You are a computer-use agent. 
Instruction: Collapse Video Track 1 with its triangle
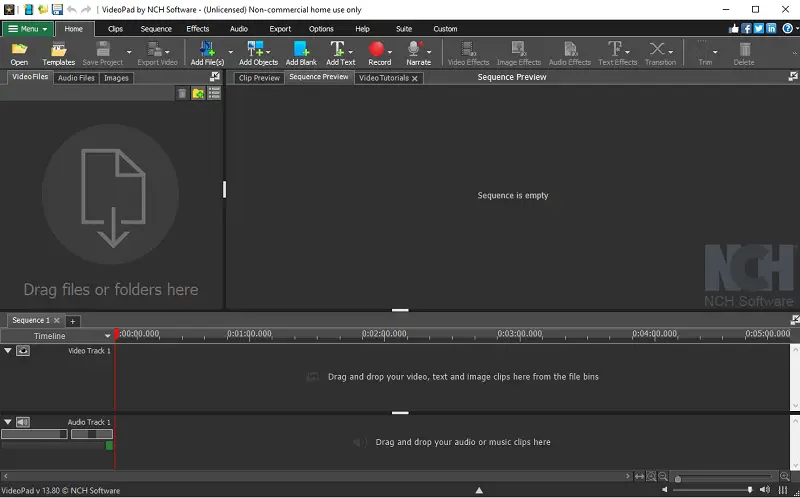coord(8,351)
